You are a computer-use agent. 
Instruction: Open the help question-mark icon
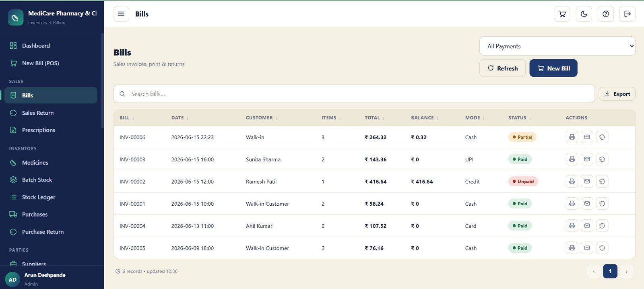coord(606,14)
